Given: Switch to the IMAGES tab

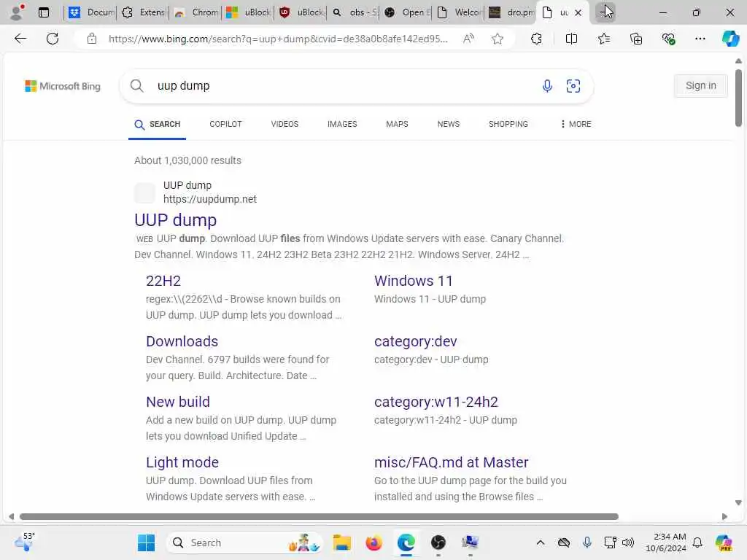Looking at the screenshot, I should point(342,124).
